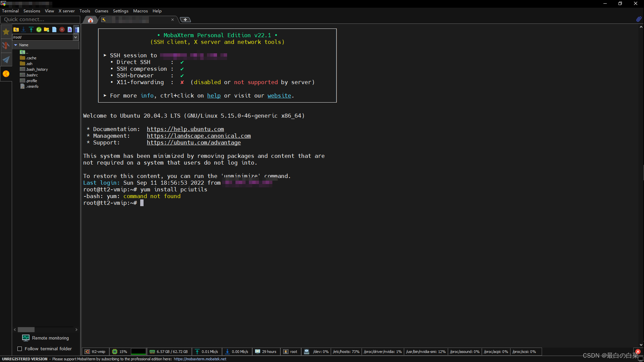Click the paperclip icon at top right

coord(639,19)
